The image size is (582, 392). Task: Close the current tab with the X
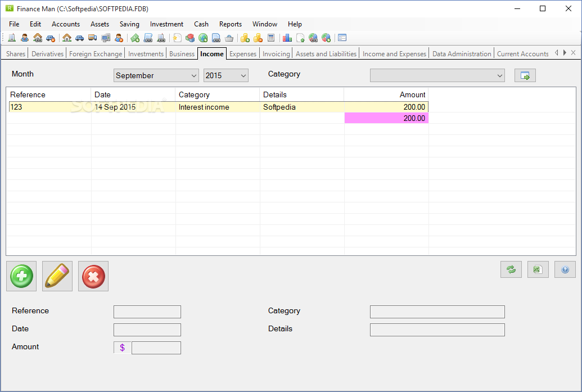pyautogui.click(x=574, y=53)
